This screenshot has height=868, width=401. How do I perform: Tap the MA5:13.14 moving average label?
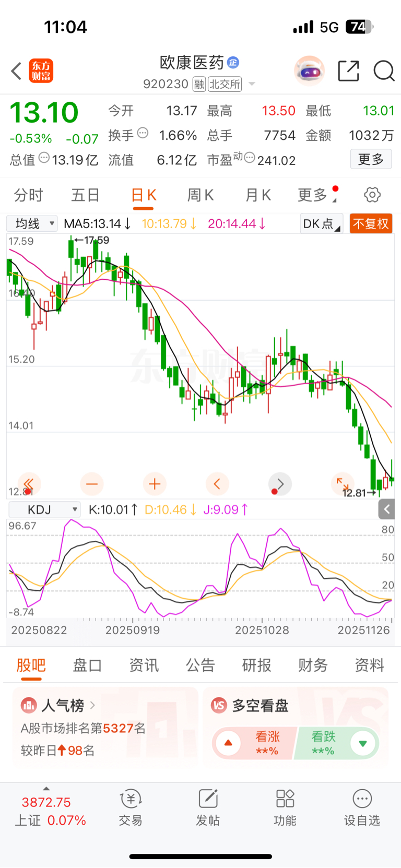pyautogui.click(x=97, y=224)
